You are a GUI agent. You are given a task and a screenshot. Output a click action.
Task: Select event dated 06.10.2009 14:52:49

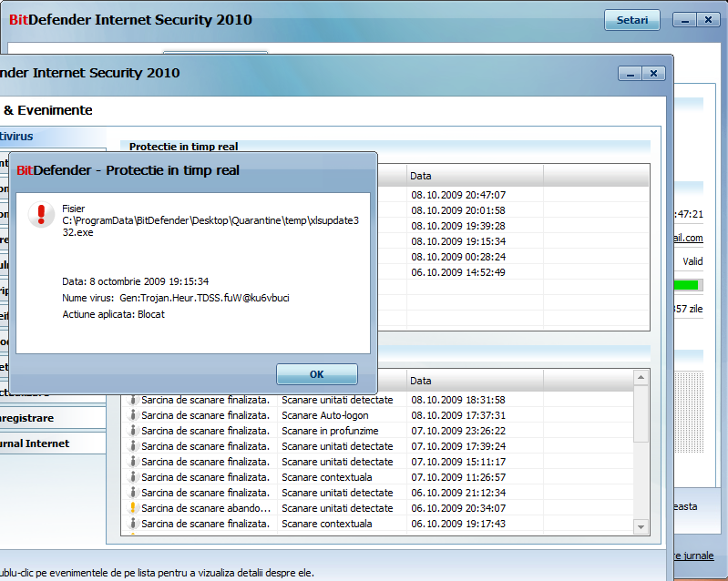[x=458, y=272]
